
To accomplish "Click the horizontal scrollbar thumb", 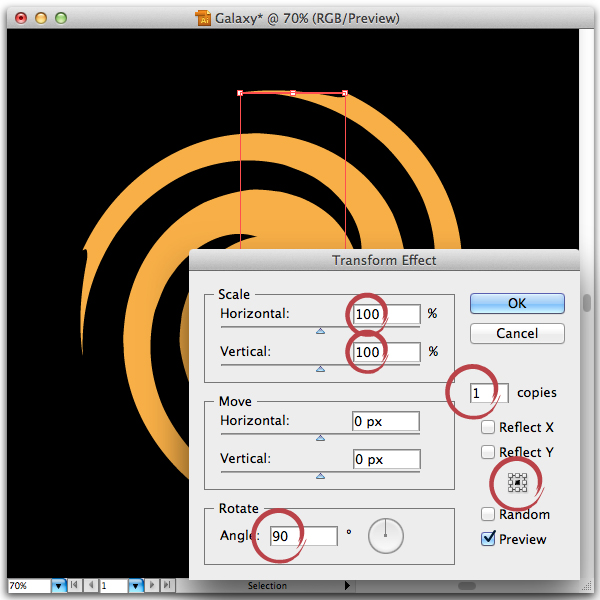I will [466, 586].
